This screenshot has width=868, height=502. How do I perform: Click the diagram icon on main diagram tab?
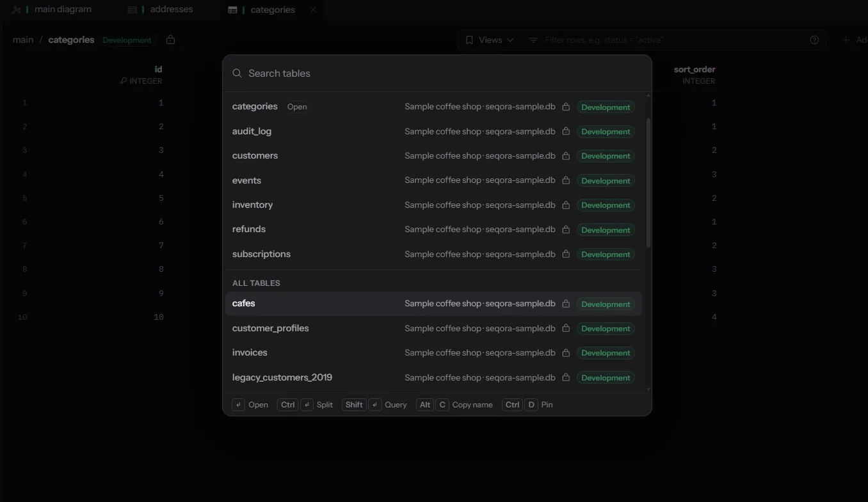[16, 10]
